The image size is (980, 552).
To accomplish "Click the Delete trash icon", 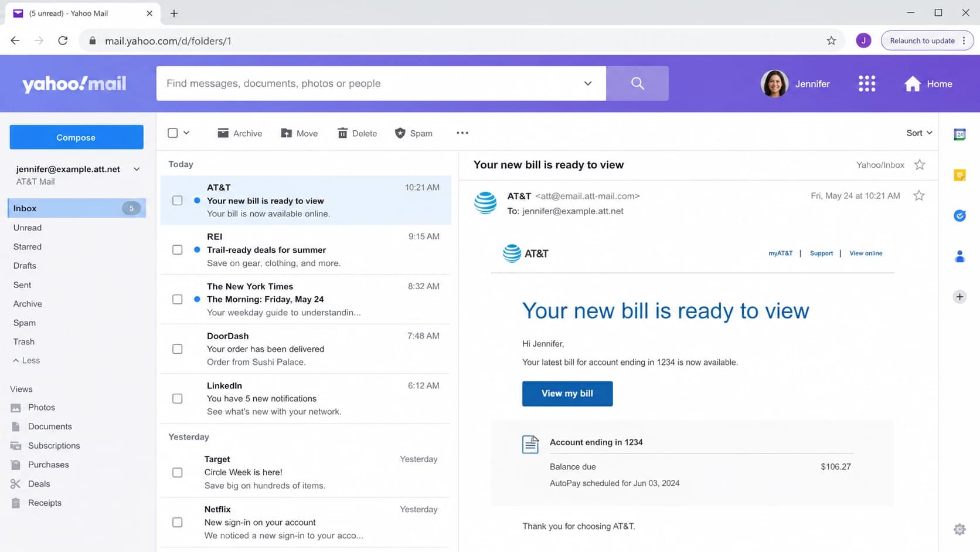I will 342,133.
